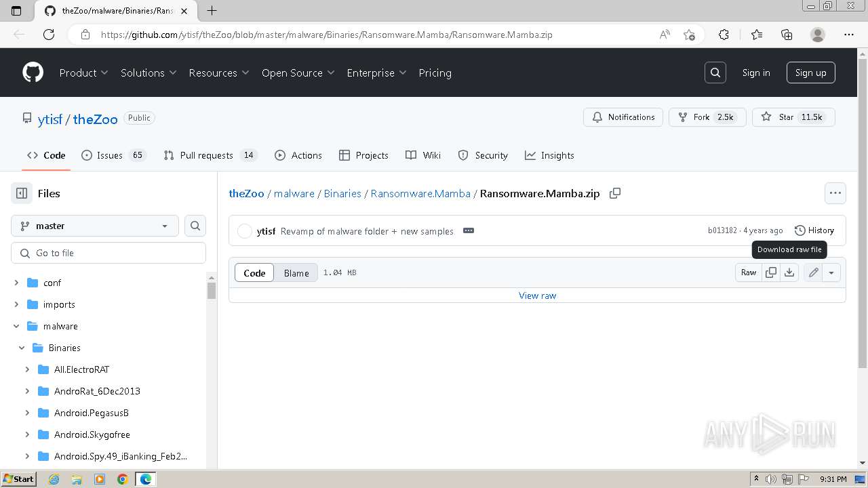Expand the Enterprise menu

tap(376, 73)
